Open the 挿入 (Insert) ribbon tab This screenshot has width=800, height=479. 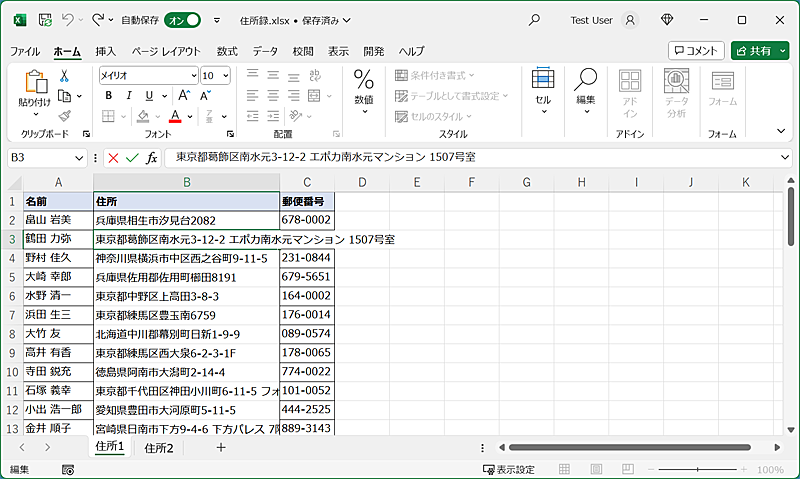(x=106, y=51)
